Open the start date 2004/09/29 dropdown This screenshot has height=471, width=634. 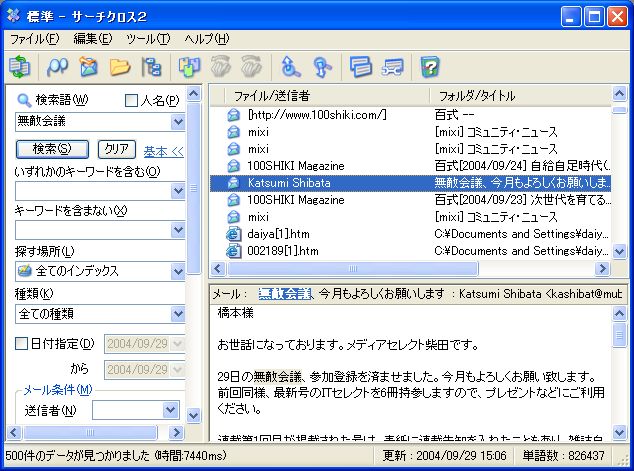tap(178, 344)
